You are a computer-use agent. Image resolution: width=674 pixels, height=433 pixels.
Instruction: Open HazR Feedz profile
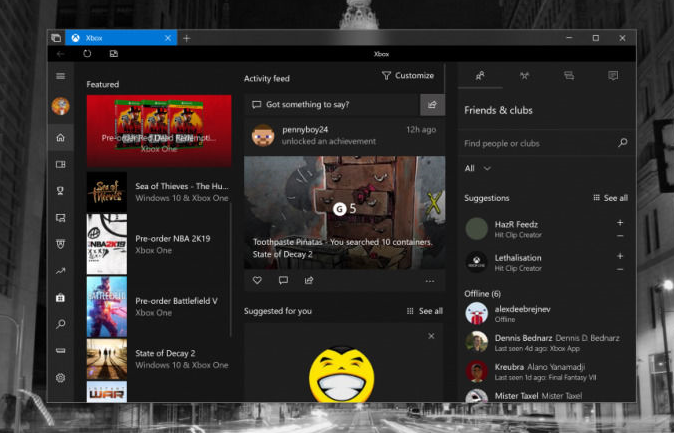tap(516, 229)
